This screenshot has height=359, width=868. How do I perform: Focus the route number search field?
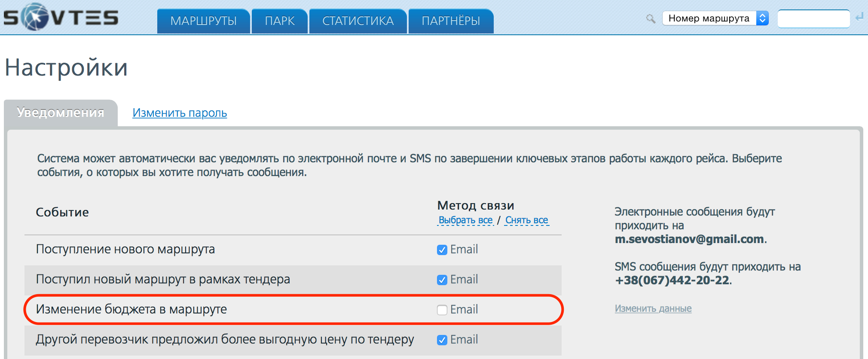click(x=813, y=19)
